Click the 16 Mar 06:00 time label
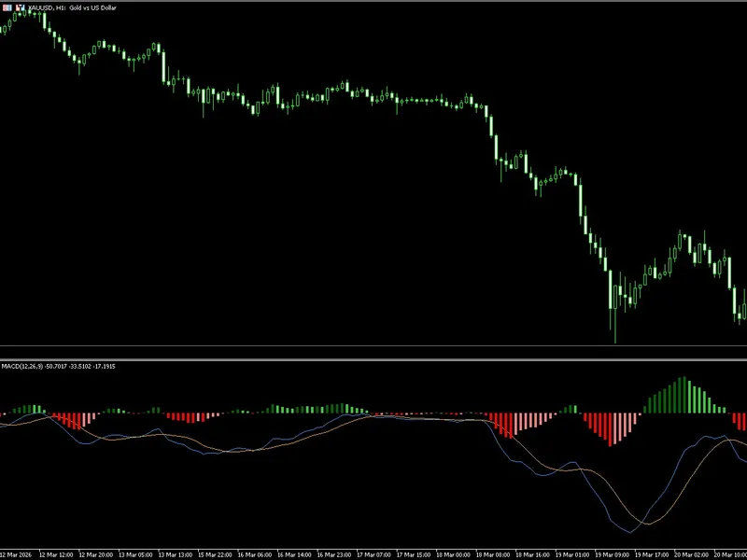Screen dimensions: 747x560 pos(254,555)
